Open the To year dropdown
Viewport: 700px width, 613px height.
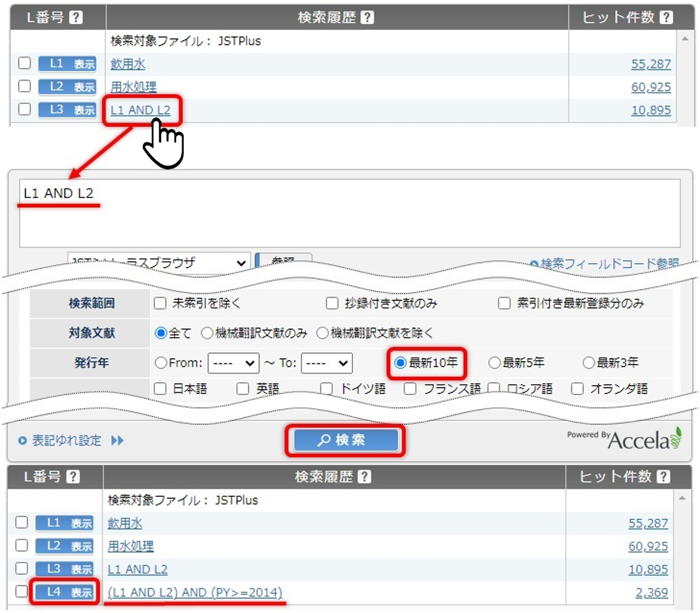[327, 363]
